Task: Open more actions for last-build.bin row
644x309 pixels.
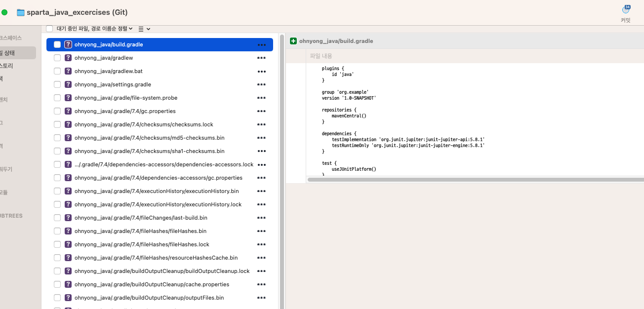Action: 262,218
